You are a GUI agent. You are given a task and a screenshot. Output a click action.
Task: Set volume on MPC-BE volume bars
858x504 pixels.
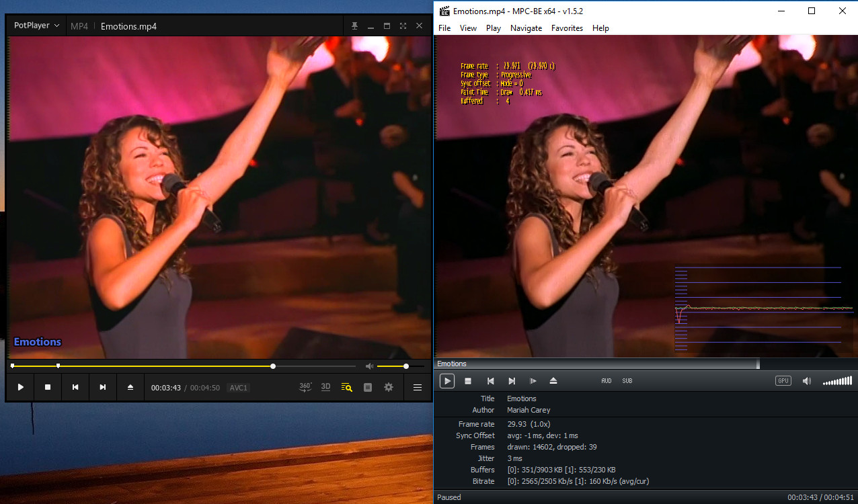[x=837, y=381]
